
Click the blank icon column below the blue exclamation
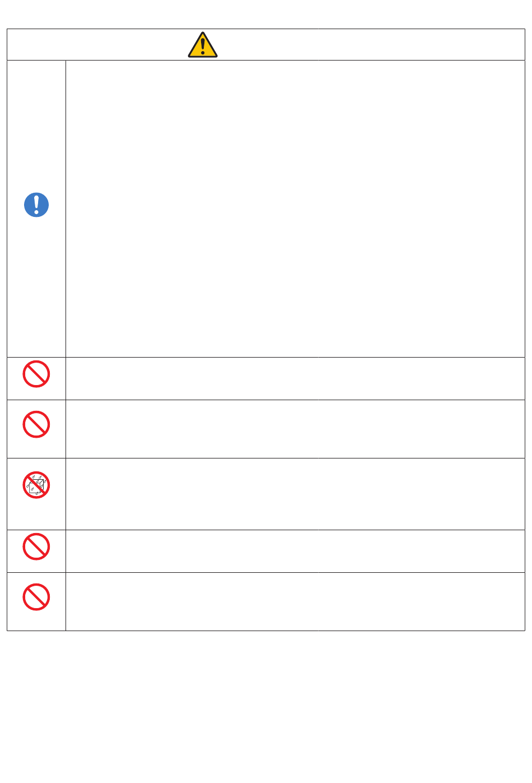pyautogui.click(x=36, y=288)
